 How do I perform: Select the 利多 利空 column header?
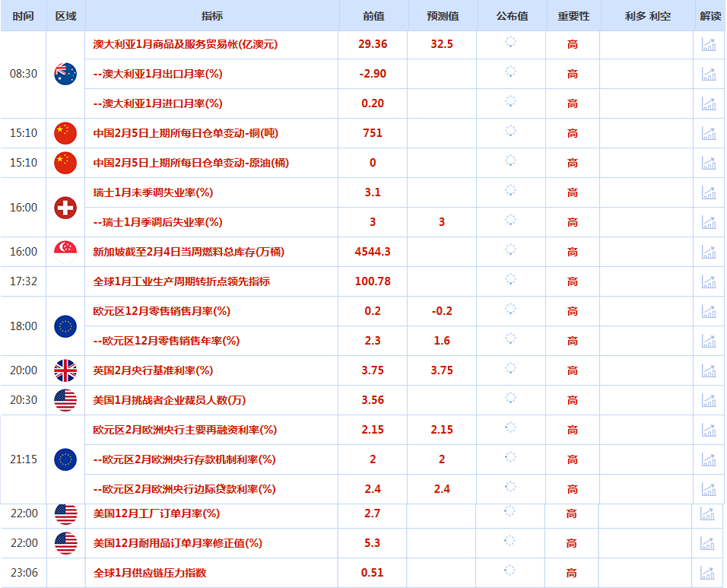point(648,16)
